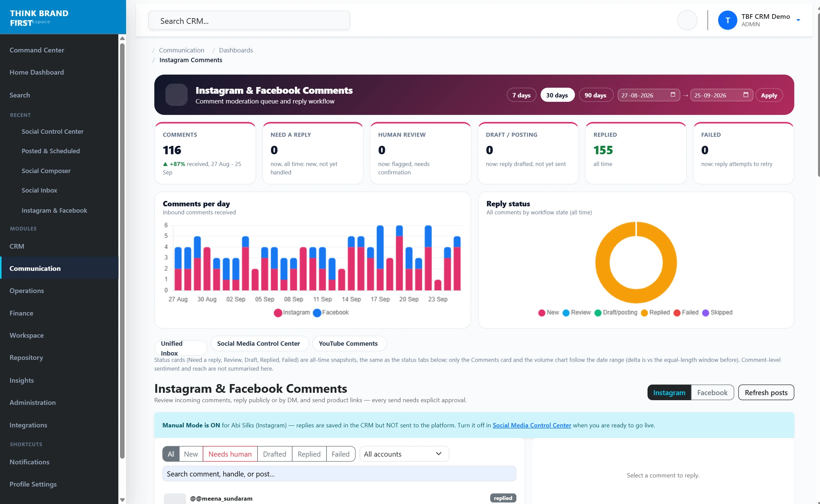Switch to the Facebook platform toggle
The height and width of the screenshot is (504, 820).
point(712,392)
